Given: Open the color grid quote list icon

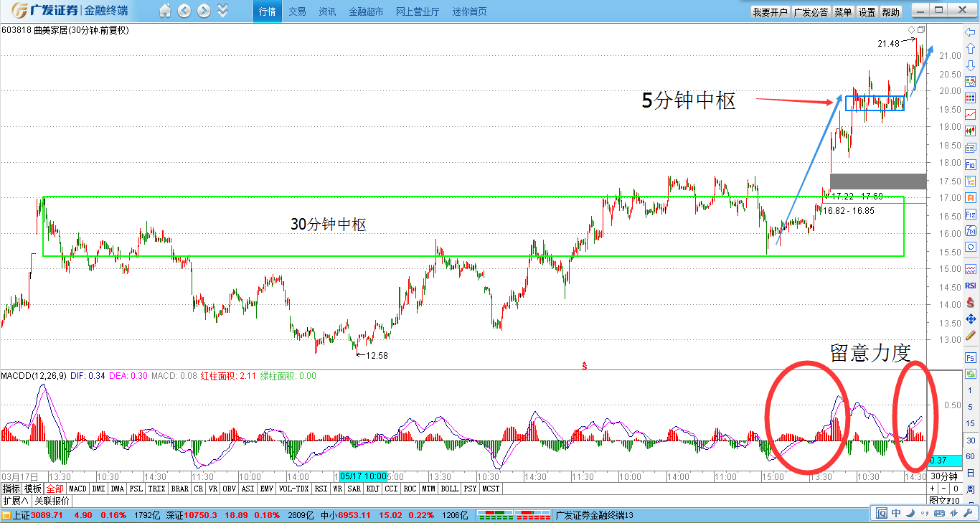Looking at the screenshot, I should 971,98.
